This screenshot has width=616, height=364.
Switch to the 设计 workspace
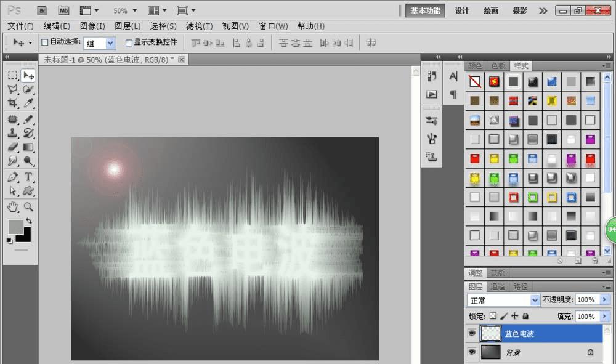click(x=462, y=10)
